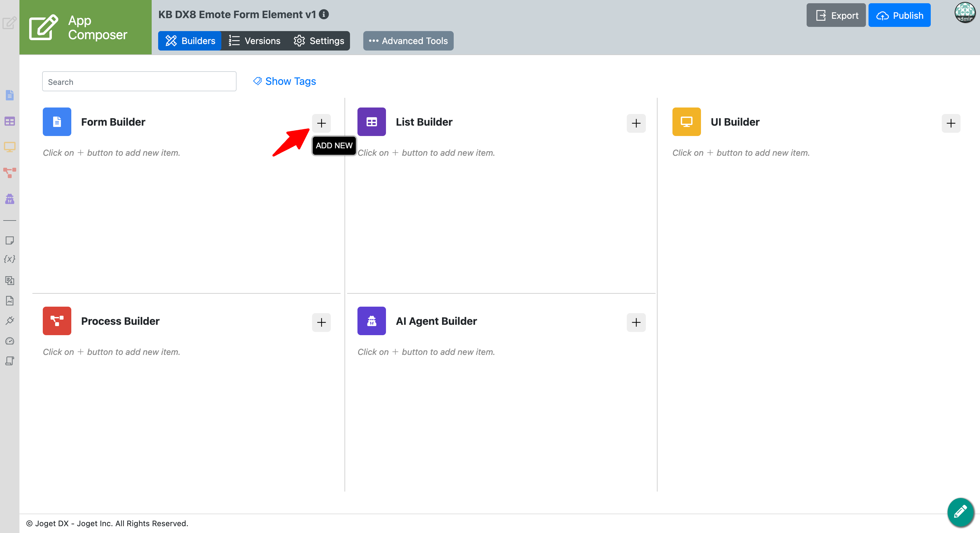The height and width of the screenshot is (533, 980).
Task: Open the admin user avatar
Action: click(x=965, y=13)
